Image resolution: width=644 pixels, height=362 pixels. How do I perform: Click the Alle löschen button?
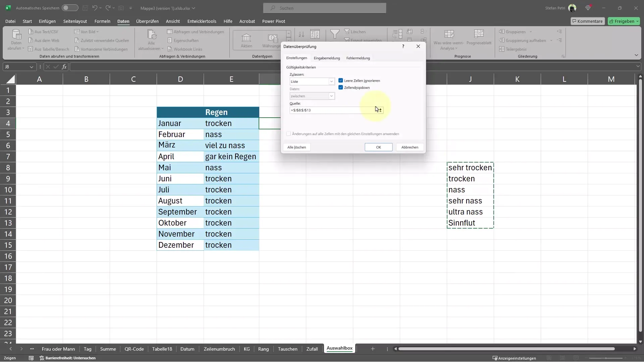(297, 147)
